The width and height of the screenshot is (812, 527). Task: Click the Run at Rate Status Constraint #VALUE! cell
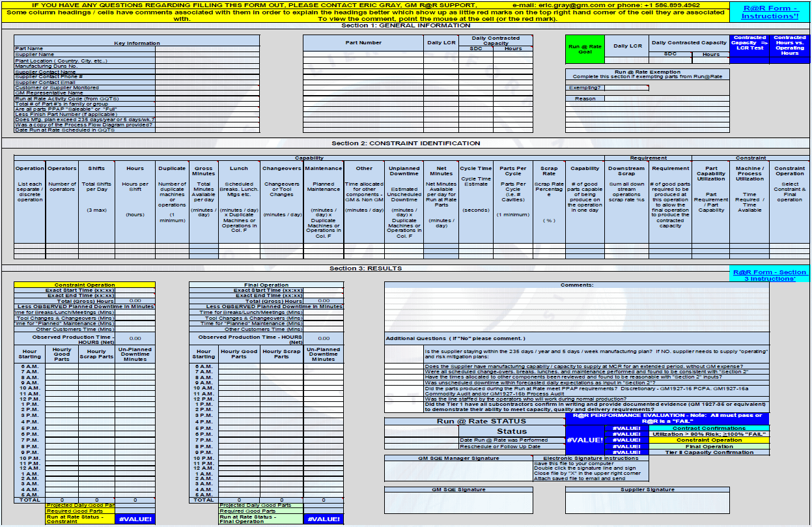pyautogui.click(x=135, y=519)
